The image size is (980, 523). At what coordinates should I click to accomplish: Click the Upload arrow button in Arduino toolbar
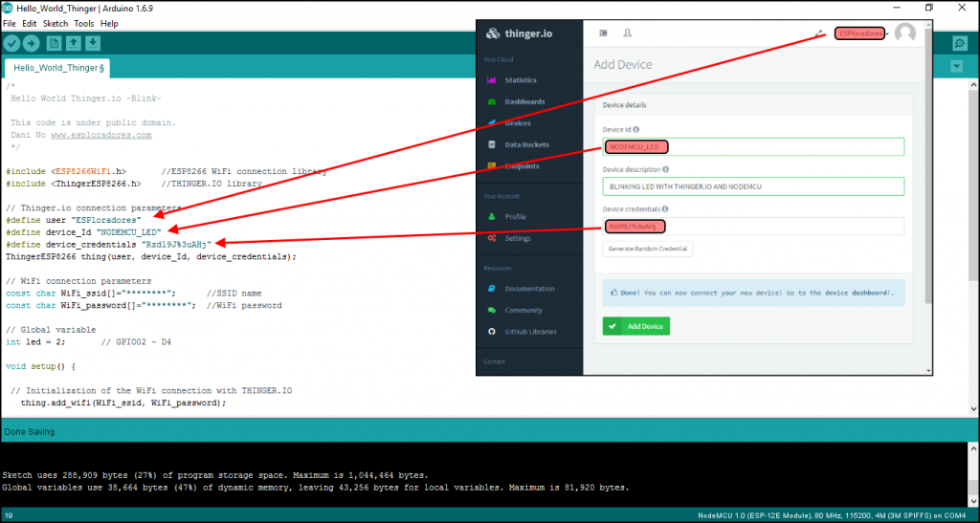coord(31,43)
